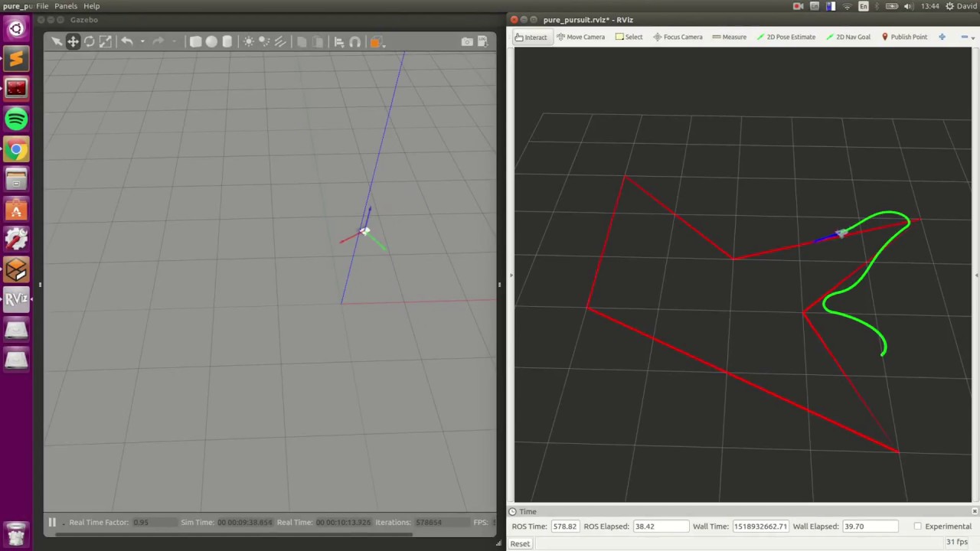980x551 pixels.
Task: Open the align tool in Gazebo
Action: click(x=339, y=42)
